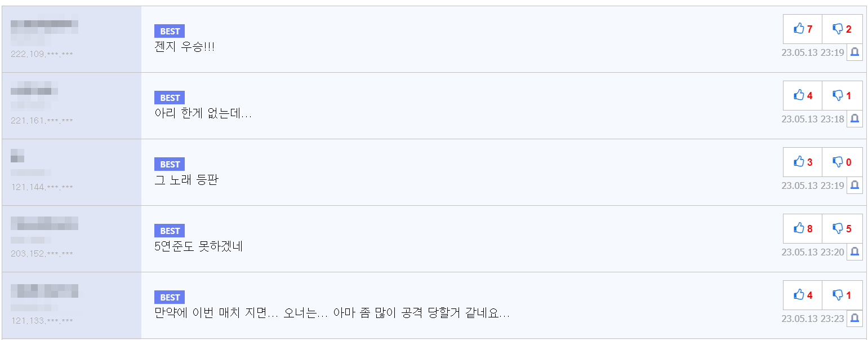This screenshot has width=868, height=340.
Task: Report the '그 노래 등판' comment
Action: coord(854,186)
